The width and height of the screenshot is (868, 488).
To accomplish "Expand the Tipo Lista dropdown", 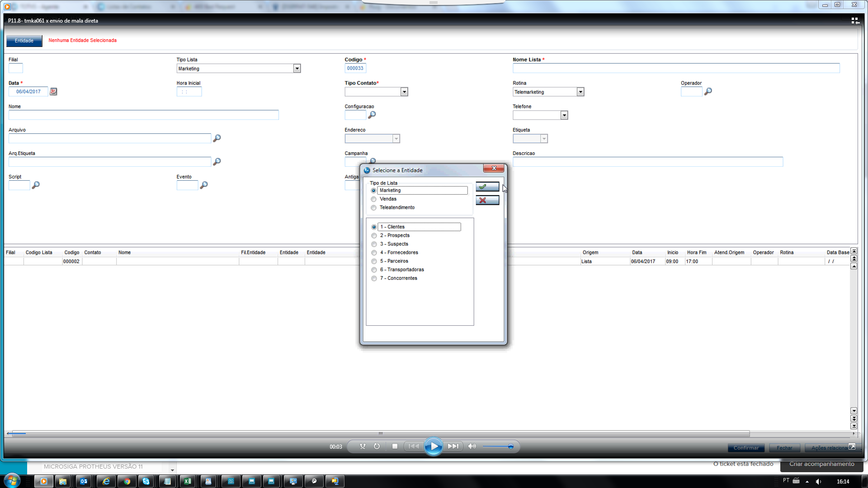I will [x=297, y=69].
